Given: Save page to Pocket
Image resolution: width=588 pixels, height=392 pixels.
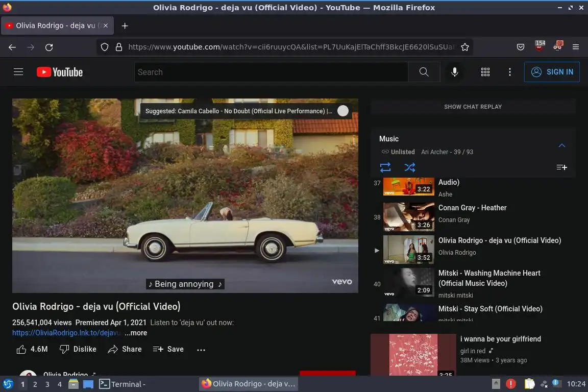Looking at the screenshot, I should coord(521,47).
